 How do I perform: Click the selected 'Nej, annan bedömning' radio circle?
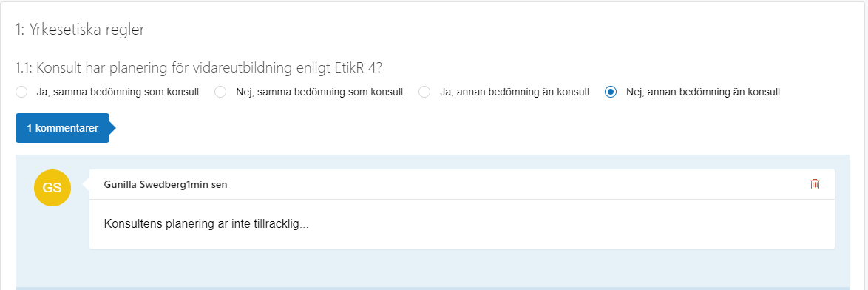tap(611, 92)
